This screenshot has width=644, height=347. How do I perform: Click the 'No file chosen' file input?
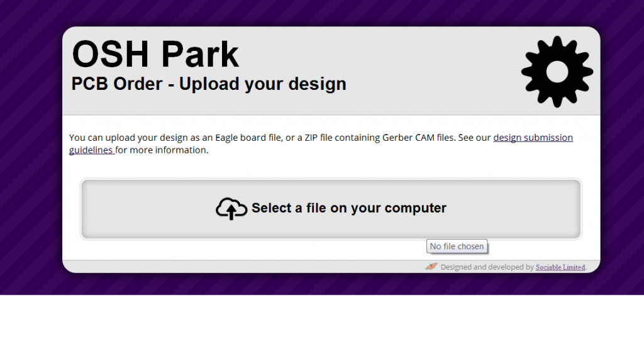(x=457, y=246)
